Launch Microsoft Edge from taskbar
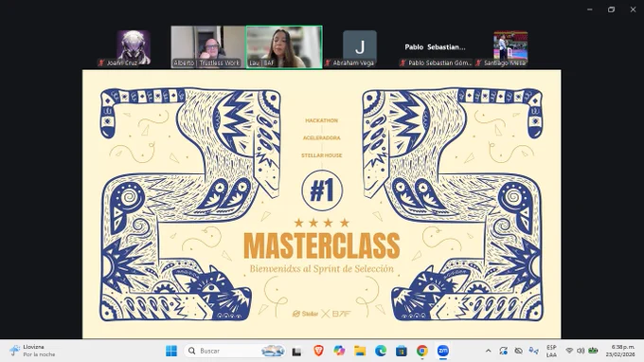Image resolution: width=644 pixels, height=362 pixels. click(381, 351)
